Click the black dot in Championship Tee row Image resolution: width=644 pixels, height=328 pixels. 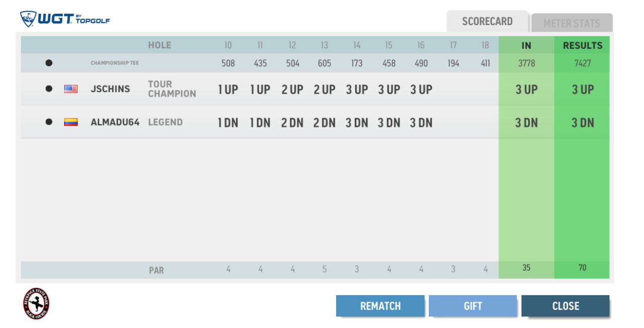click(49, 63)
